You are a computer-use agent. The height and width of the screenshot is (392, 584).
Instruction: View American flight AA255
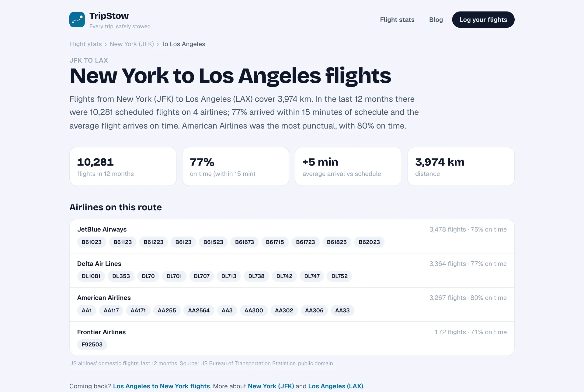click(167, 311)
